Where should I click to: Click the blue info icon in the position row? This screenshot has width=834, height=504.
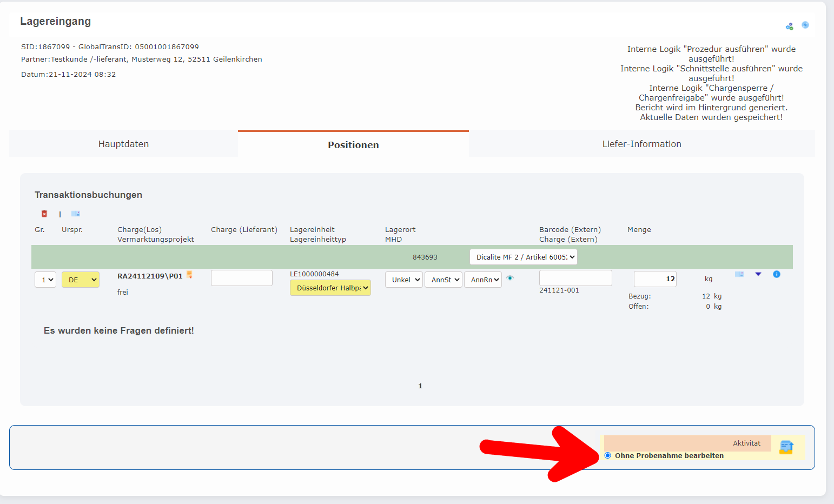pyautogui.click(x=777, y=274)
